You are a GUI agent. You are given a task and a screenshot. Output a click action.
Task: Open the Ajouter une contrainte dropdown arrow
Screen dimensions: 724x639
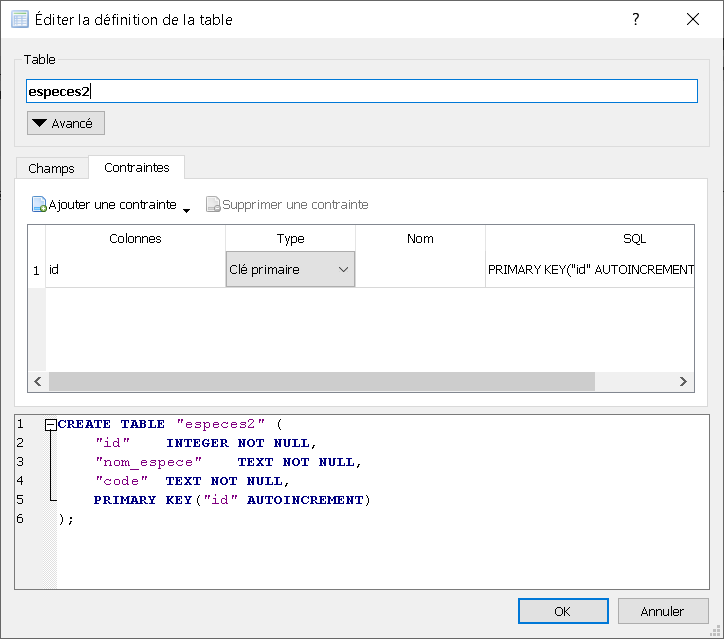pos(187,211)
